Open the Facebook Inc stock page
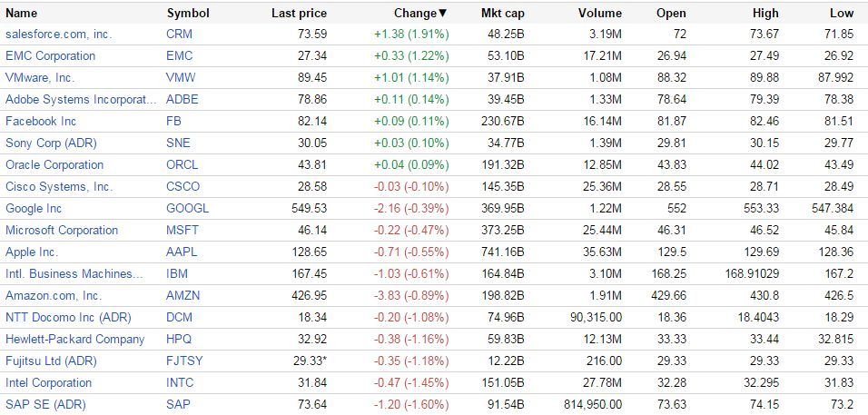The image size is (868, 415). (41, 121)
